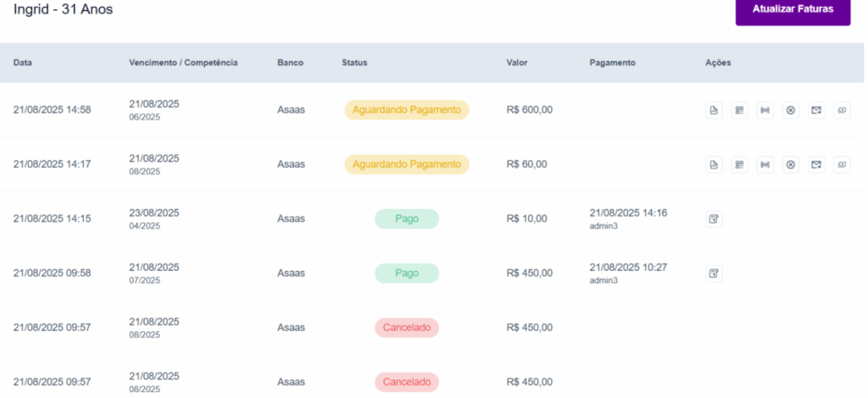868x398 pixels.
Task: Open receipt for R$ 10,00 paid invoice
Action: [x=715, y=219]
